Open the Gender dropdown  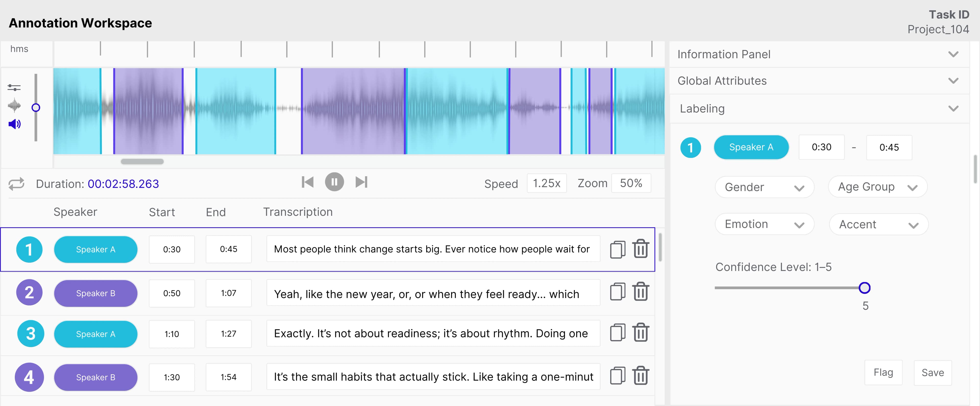(764, 187)
